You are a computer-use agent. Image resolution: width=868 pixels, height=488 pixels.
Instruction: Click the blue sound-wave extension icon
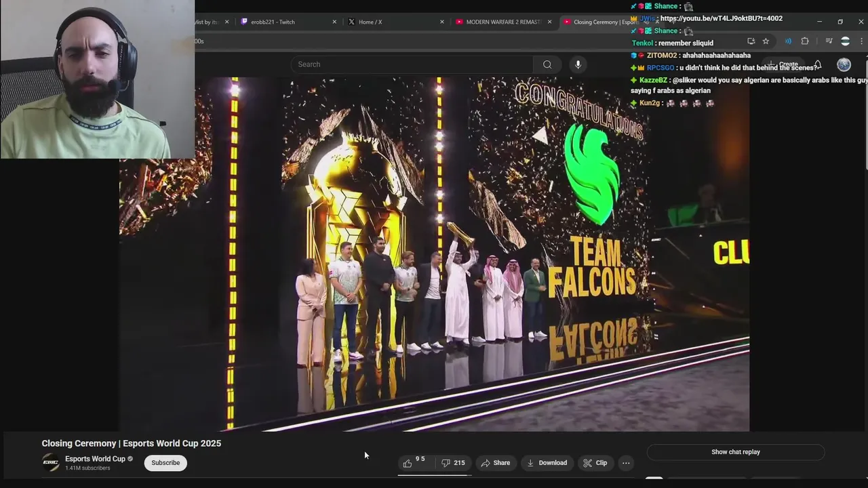[x=788, y=41]
